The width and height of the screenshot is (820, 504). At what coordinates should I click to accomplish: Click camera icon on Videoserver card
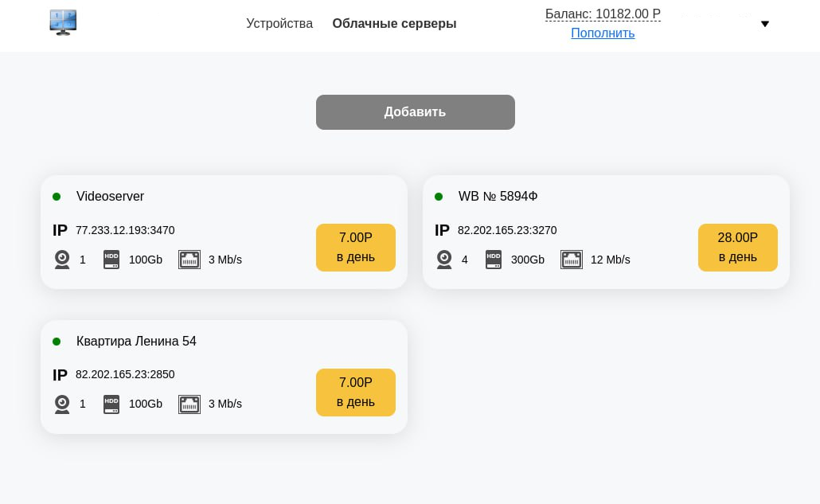click(x=62, y=260)
